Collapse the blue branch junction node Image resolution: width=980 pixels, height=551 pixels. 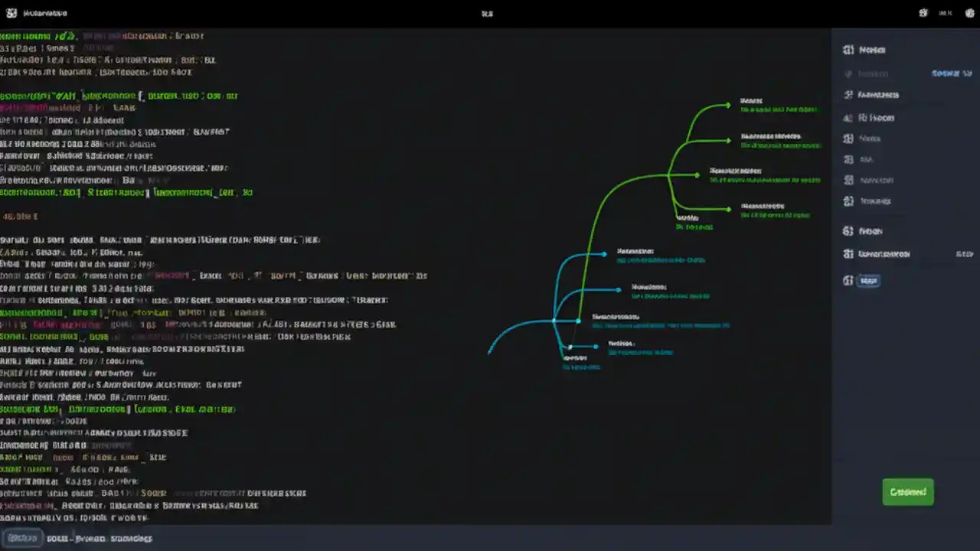point(553,321)
